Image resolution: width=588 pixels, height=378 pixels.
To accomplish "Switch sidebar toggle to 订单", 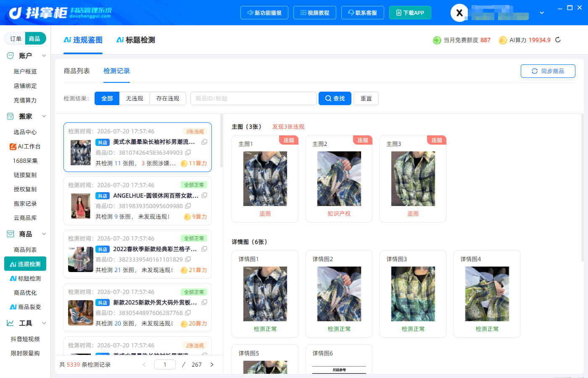I will click(x=16, y=39).
